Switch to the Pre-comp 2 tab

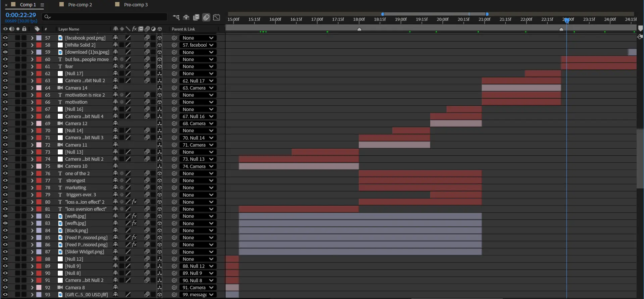pos(80,5)
